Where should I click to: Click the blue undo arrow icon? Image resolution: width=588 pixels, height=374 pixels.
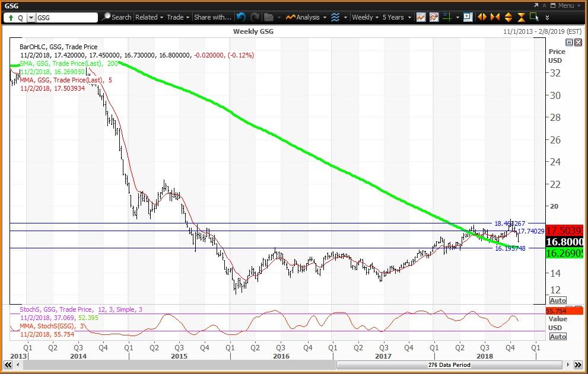coord(241,17)
